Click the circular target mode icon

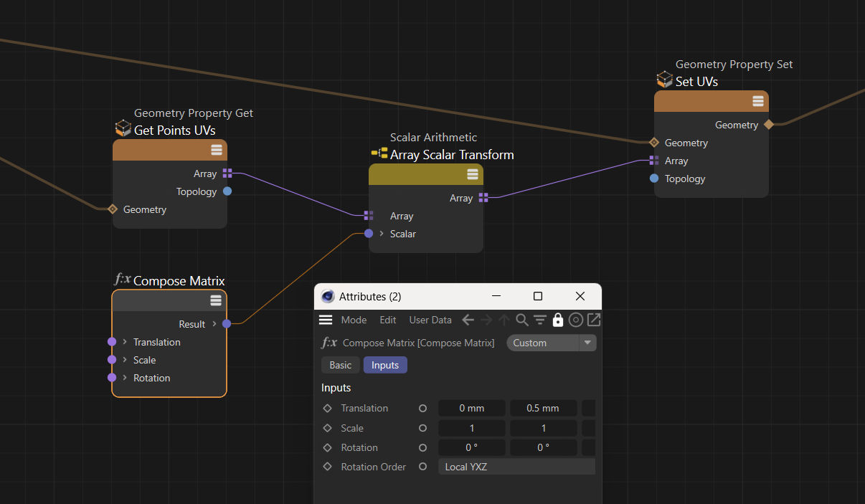[575, 320]
